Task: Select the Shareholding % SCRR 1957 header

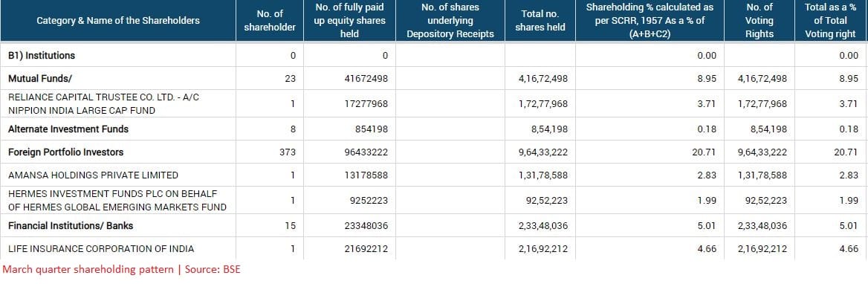Action: (x=650, y=21)
